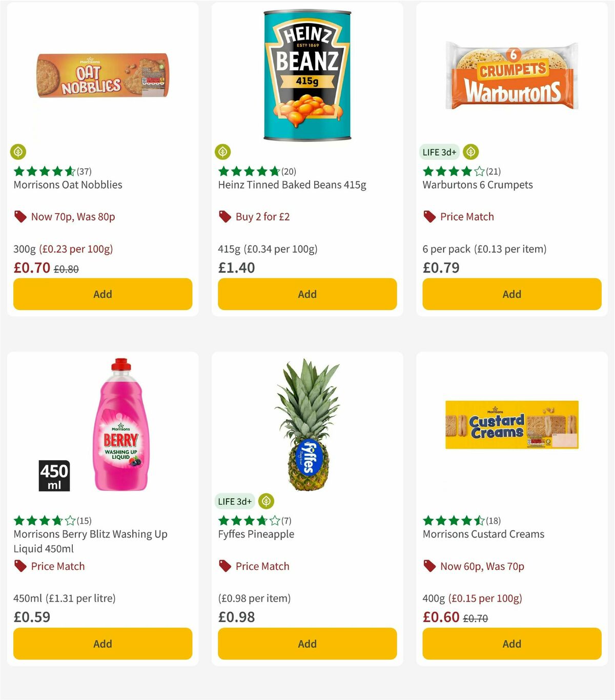Image resolution: width=615 pixels, height=700 pixels.
Task: Click the tag icon next to Berry Blitz Price Match
Action: tap(19, 566)
